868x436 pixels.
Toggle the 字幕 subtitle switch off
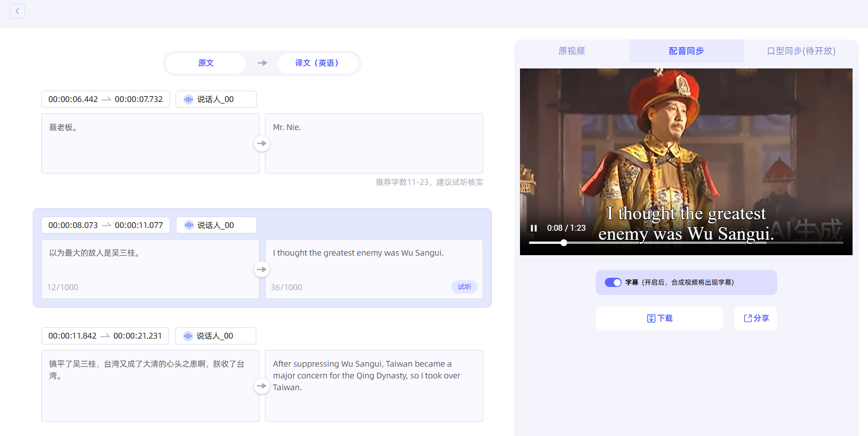613,282
